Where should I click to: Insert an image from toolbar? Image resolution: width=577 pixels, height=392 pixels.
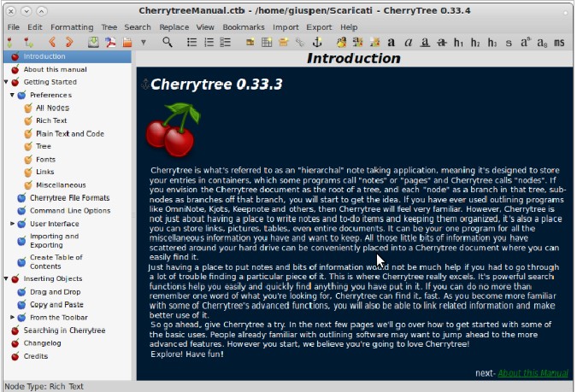tap(250, 43)
